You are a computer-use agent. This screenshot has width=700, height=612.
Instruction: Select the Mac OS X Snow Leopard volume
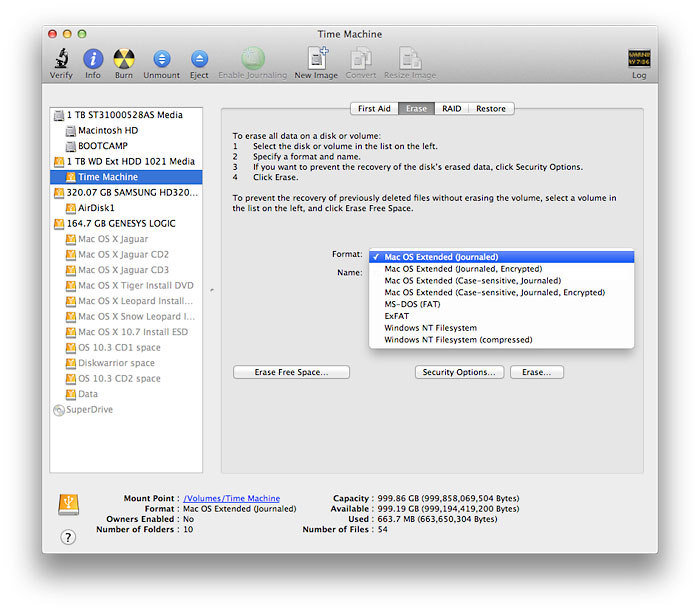[x=126, y=316]
